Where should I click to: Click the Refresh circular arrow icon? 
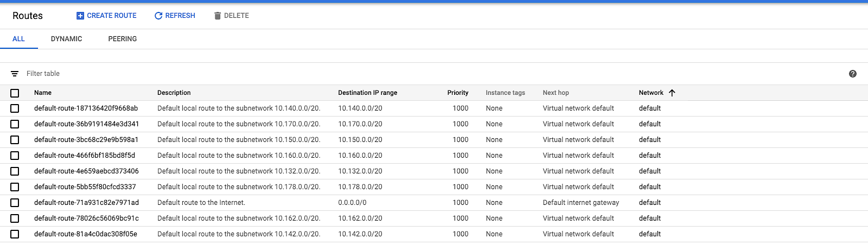pos(158,16)
